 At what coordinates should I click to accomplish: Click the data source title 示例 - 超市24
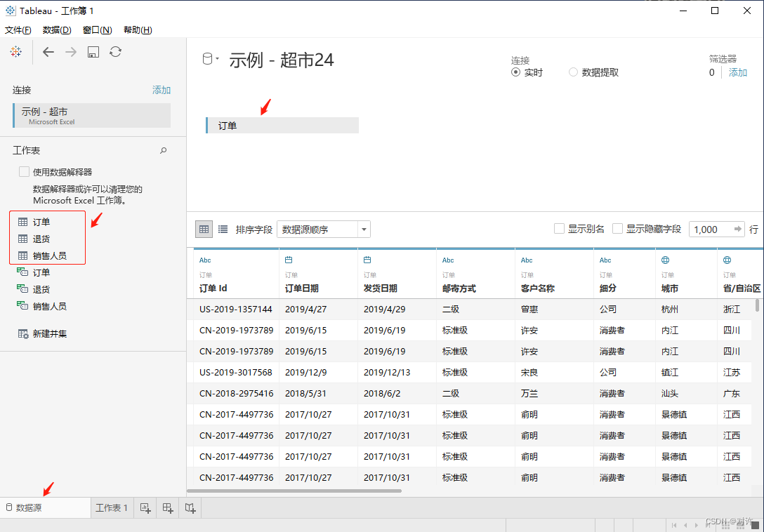(x=281, y=60)
